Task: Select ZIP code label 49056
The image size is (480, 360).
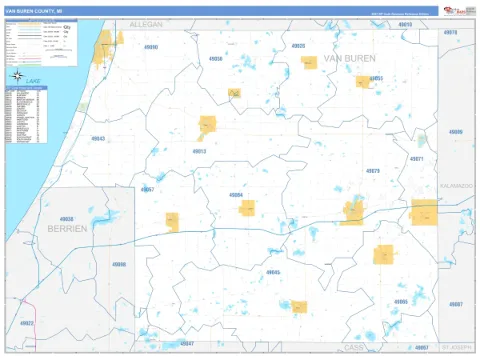Action: (215, 59)
